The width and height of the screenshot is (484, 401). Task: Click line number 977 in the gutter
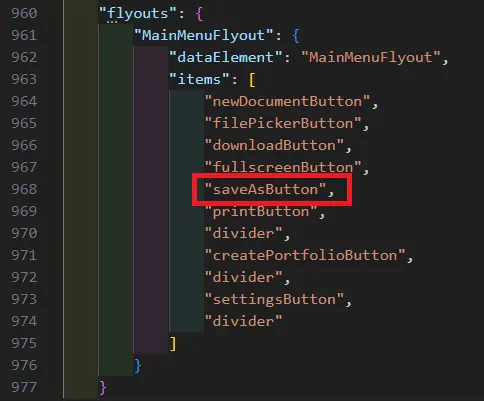point(24,387)
